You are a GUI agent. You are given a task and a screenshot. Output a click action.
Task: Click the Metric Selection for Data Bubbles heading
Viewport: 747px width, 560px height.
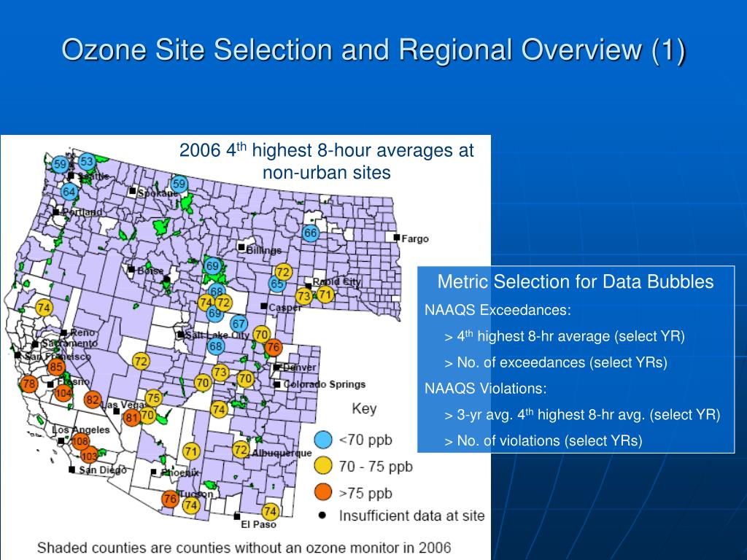click(576, 281)
